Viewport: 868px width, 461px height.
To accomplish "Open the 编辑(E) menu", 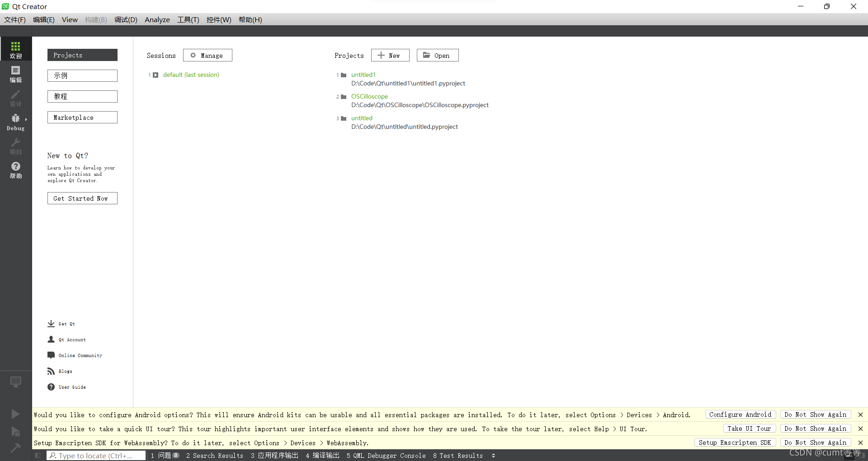I will click(44, 19).
